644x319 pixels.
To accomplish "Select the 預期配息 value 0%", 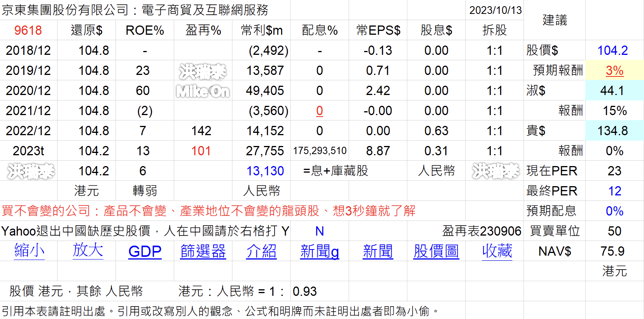I will (615, 211).
